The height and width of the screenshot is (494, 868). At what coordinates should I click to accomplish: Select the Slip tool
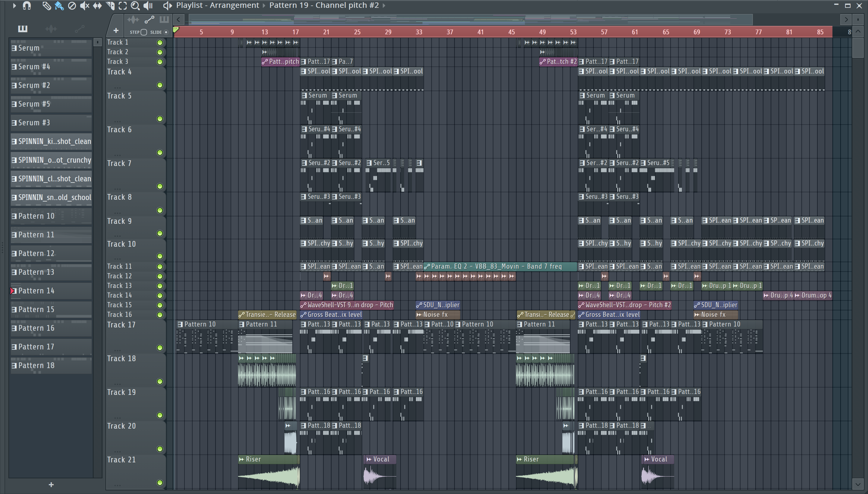97,5
